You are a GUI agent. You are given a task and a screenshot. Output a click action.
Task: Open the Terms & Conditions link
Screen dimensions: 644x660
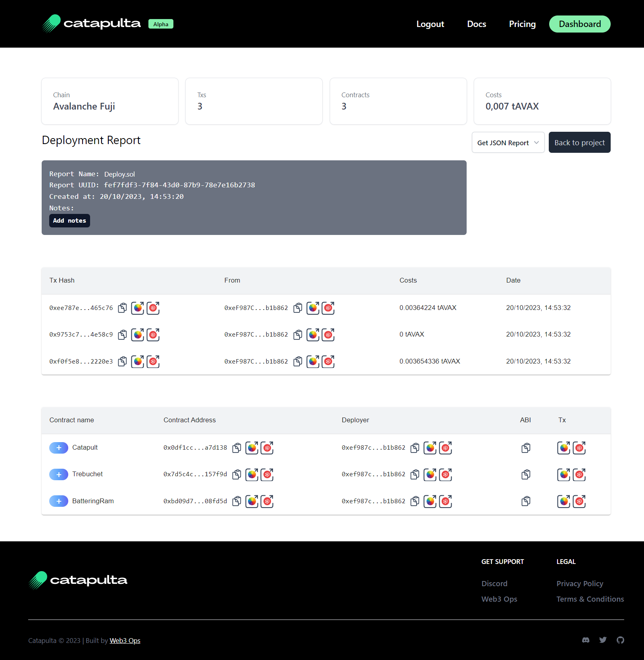tap(590, 599)
